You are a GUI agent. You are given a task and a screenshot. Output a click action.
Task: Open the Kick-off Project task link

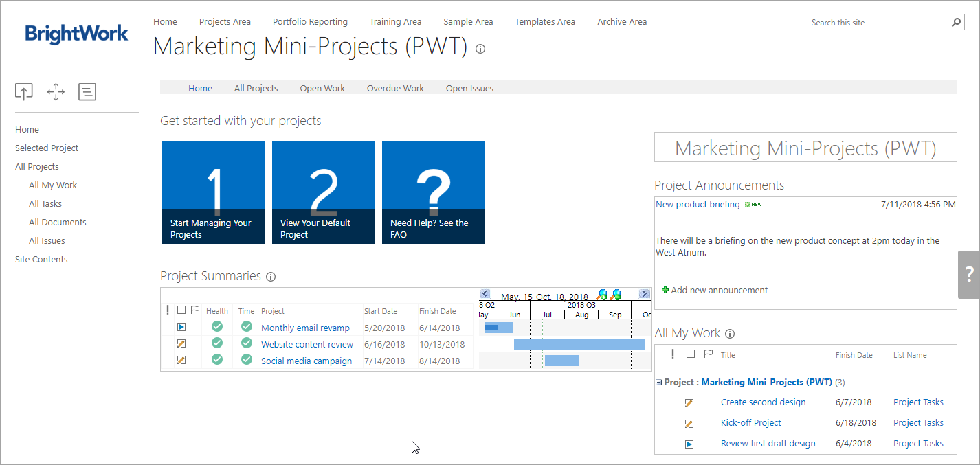750,423
